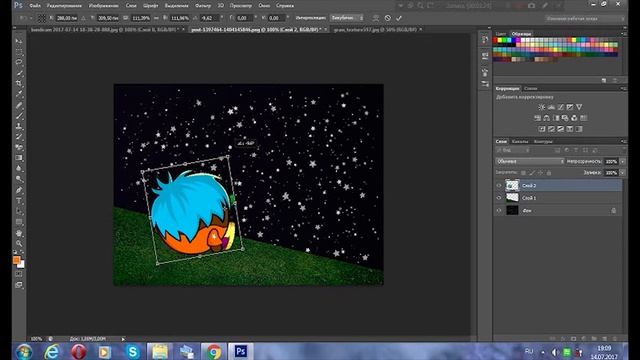Select the Eyedropper tool
The width and height of the screenshot is (640, 360).
[19, 94]
